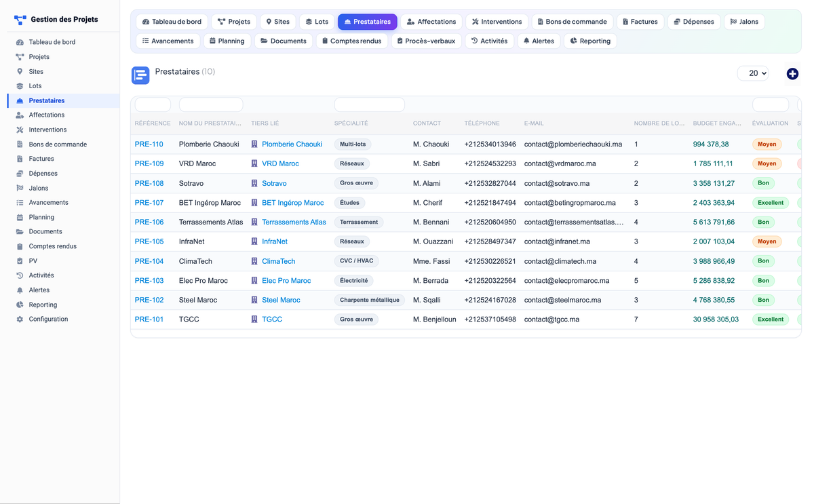
Task: Open the Évaluation column filter box
Action: (x=770, y=104)
